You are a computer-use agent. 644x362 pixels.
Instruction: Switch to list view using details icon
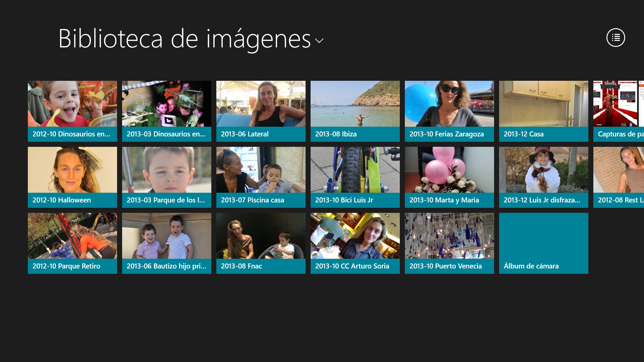coord(615,38)
